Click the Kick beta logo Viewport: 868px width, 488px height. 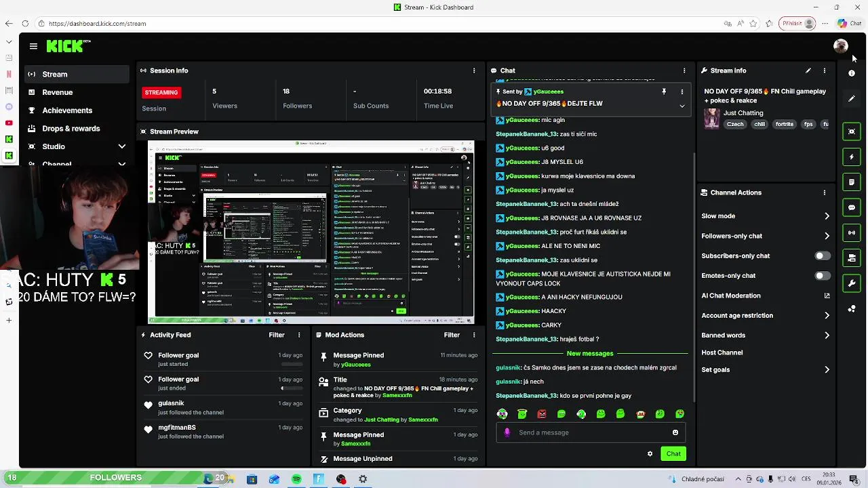pyautogui.click(x=68, y=46)
